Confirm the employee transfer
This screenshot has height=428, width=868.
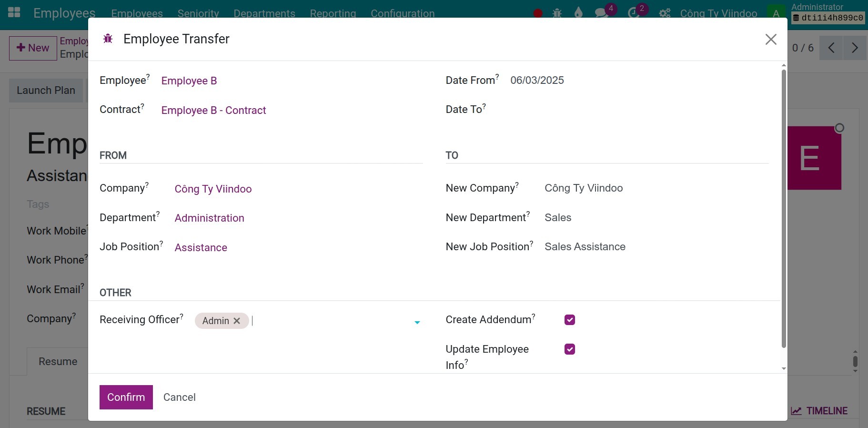click(126, 397)
